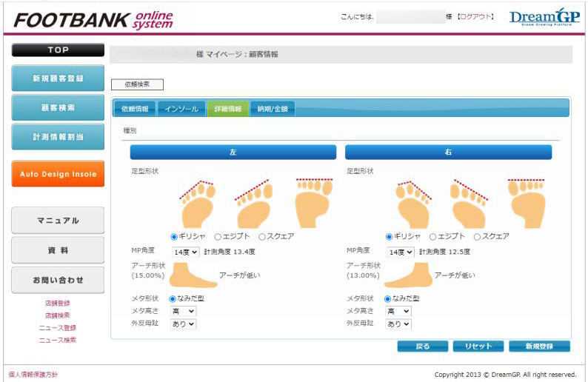The width and height of the screenshot is (588, 382).
Task: Open right メタ高さ dropdown
Action: tap(398, 311)
